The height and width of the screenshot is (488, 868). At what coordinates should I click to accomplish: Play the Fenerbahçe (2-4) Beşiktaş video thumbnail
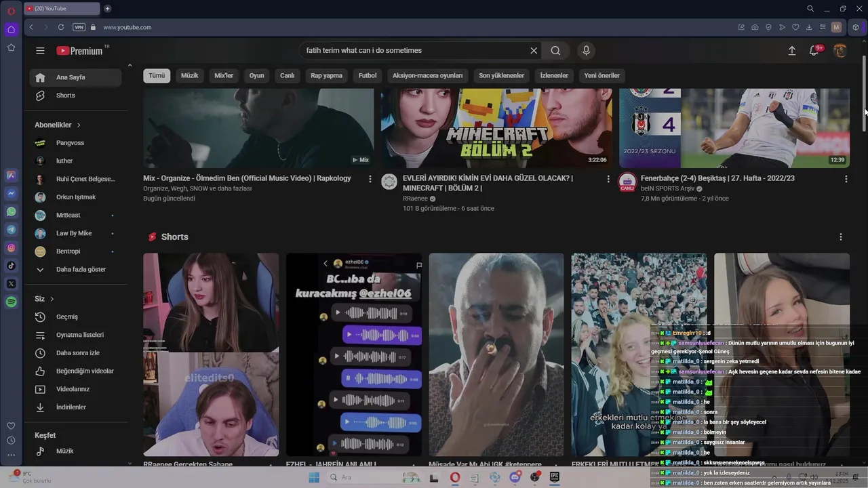(x=734, y=128)
